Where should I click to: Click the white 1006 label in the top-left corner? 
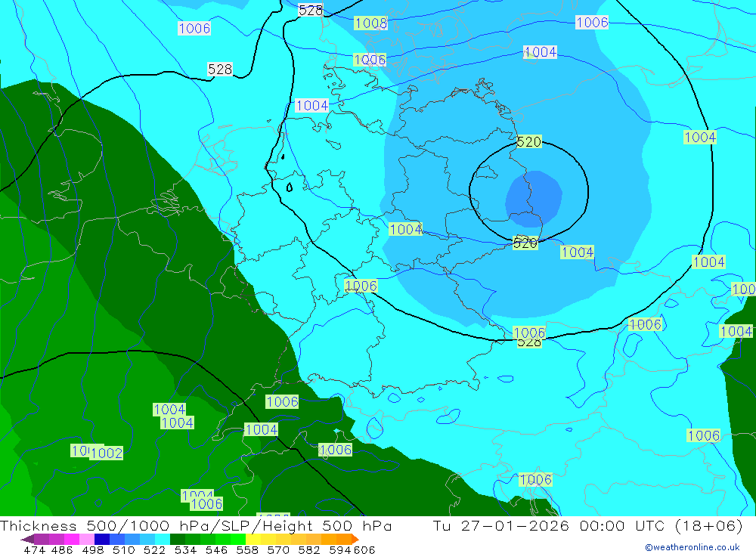click(194, 29)
